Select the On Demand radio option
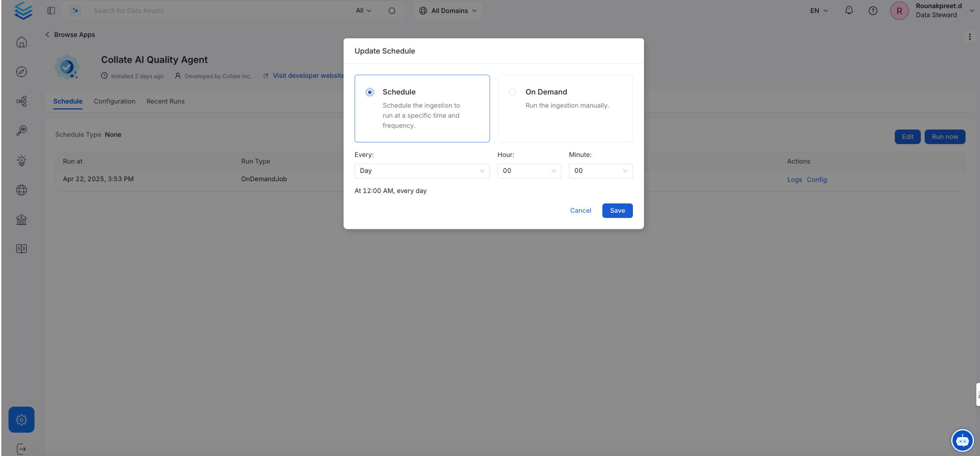The height and width of the screenshot is (456, 980). (512, 92)
